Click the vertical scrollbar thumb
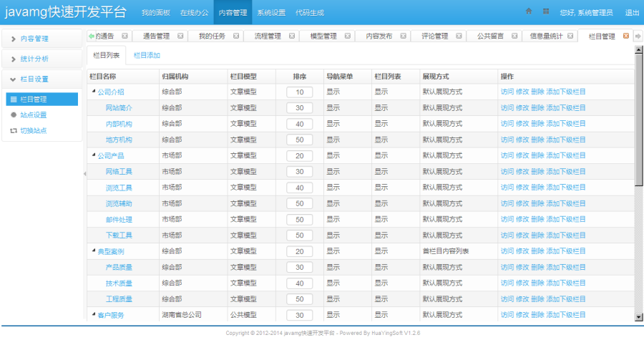Screen dimensions: 644x340 tap(639, 120)
